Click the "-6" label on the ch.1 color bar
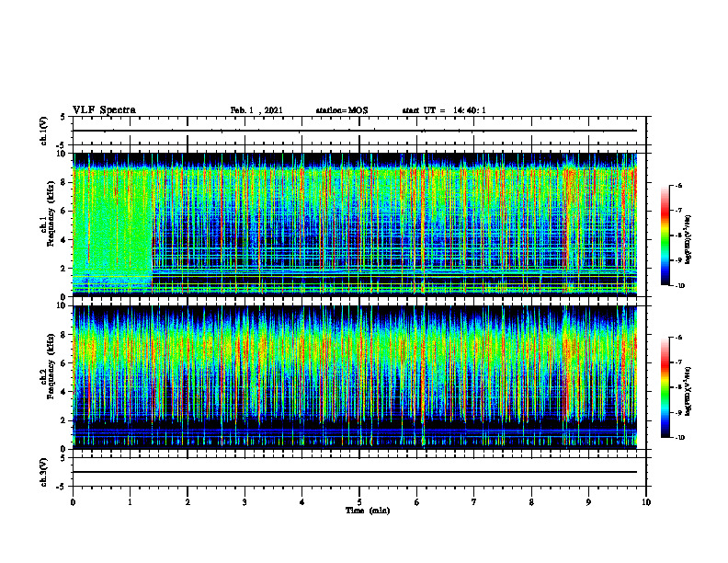This screenshot has width=728, height=563. 678,185
